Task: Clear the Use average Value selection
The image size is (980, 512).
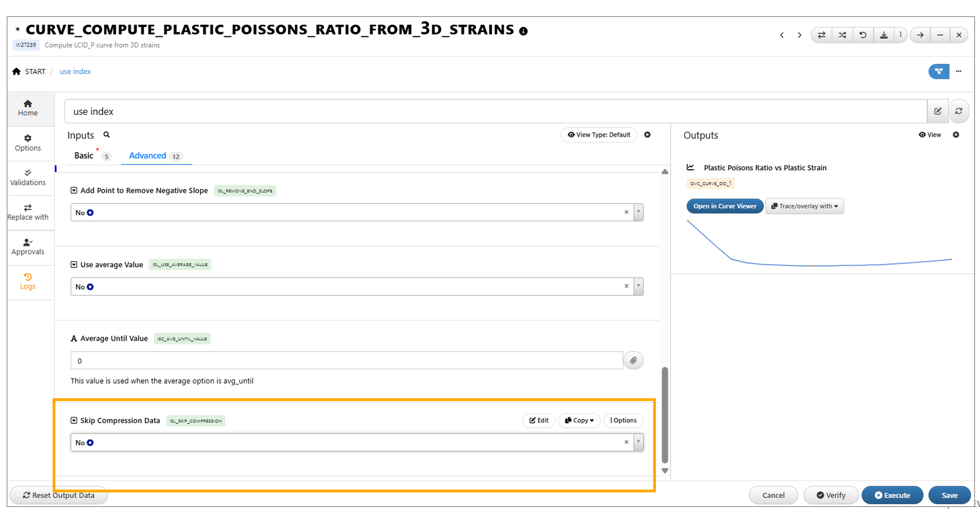Action: click(626, 286)
